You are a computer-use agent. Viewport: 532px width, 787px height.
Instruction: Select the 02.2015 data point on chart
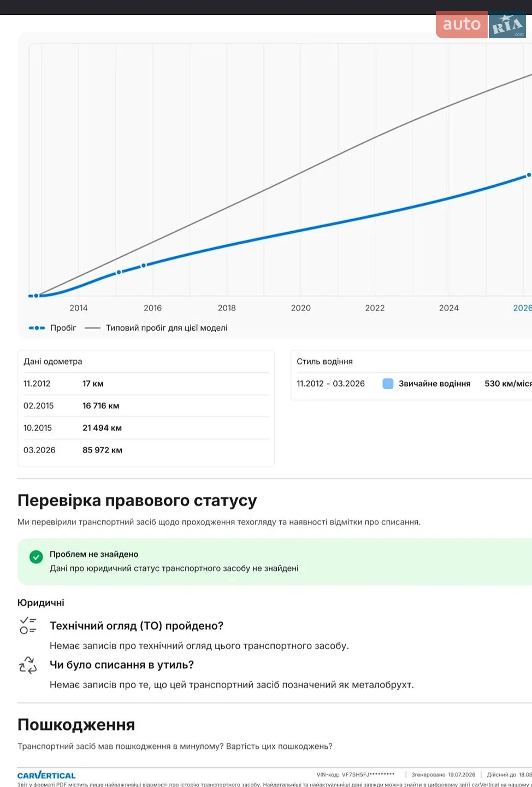[x=119, y=272]
